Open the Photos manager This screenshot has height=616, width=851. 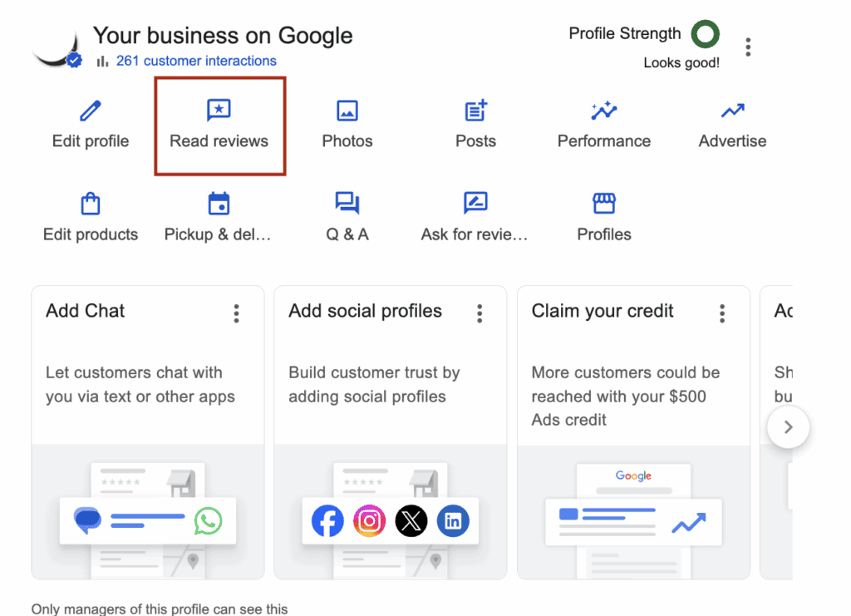coord(347,109)
